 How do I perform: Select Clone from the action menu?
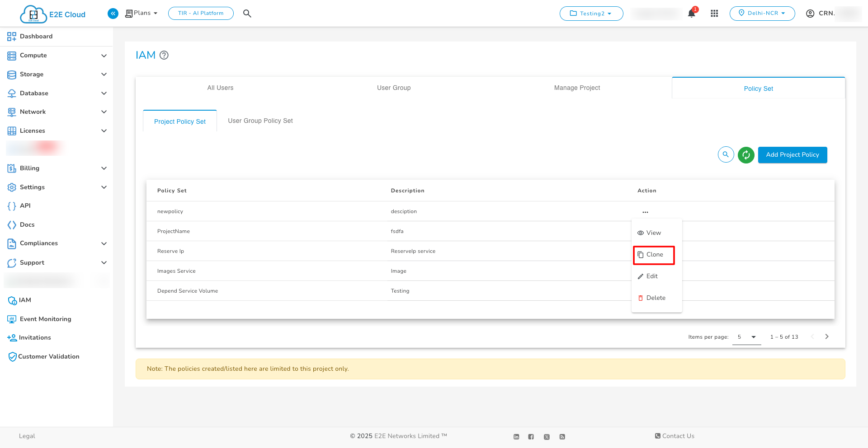(x=654, y=255)
